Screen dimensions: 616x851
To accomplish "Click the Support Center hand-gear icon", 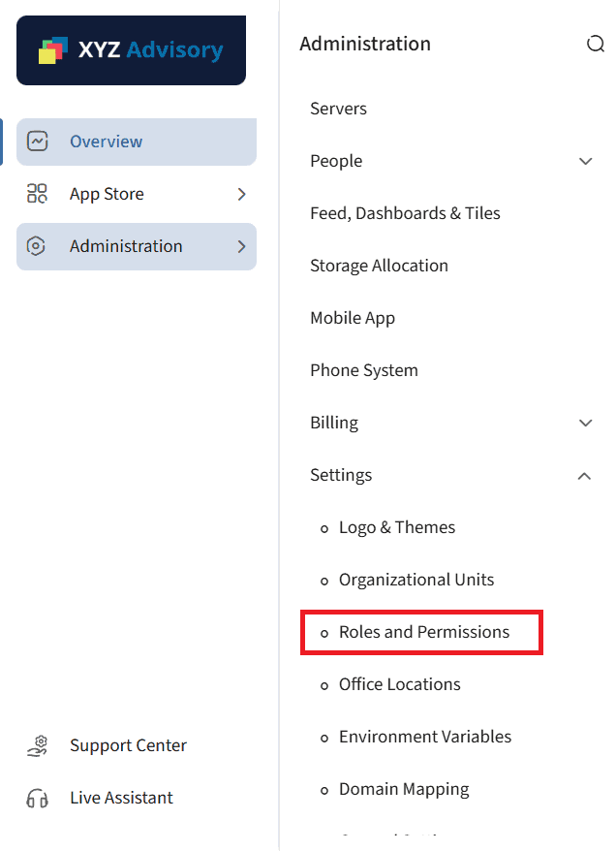I will tap(37, 745).
